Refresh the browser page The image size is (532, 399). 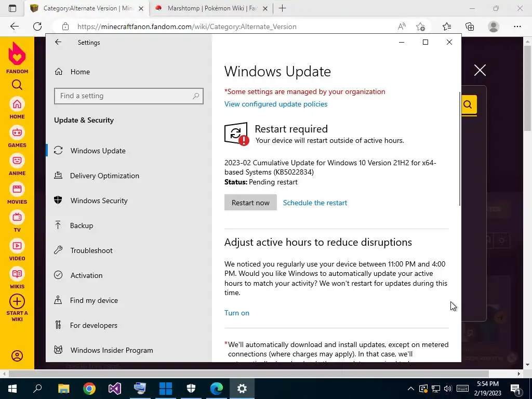point(37,26)
